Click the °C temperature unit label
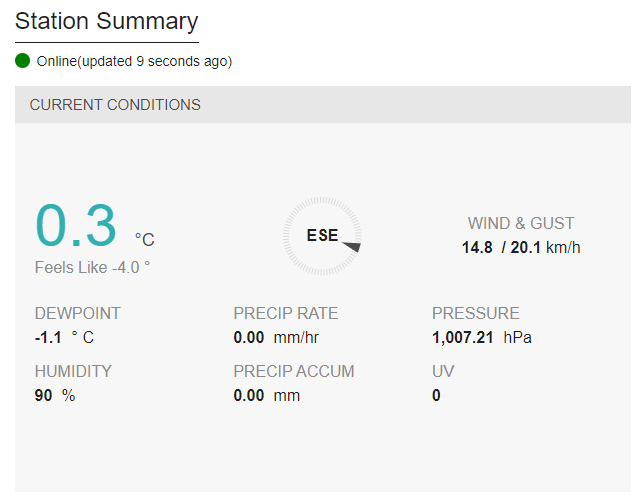Viewport: 641px width, 497px height. click(145, 240)
